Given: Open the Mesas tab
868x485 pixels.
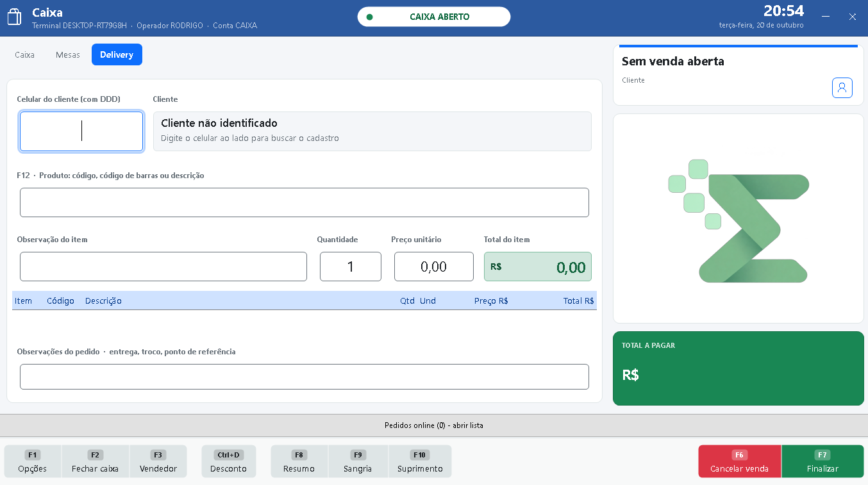Looking at the screenshot, I should pyautogui.click(x=68, y=54).
